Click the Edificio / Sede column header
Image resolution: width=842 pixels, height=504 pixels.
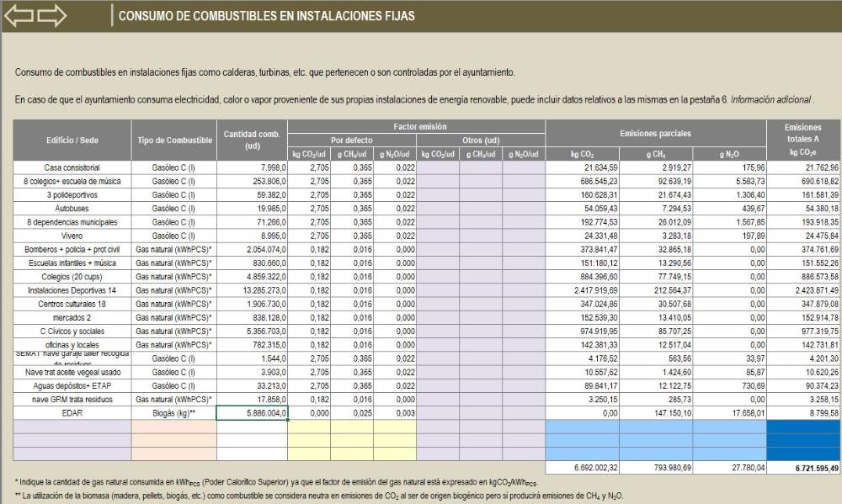point(72,140)
